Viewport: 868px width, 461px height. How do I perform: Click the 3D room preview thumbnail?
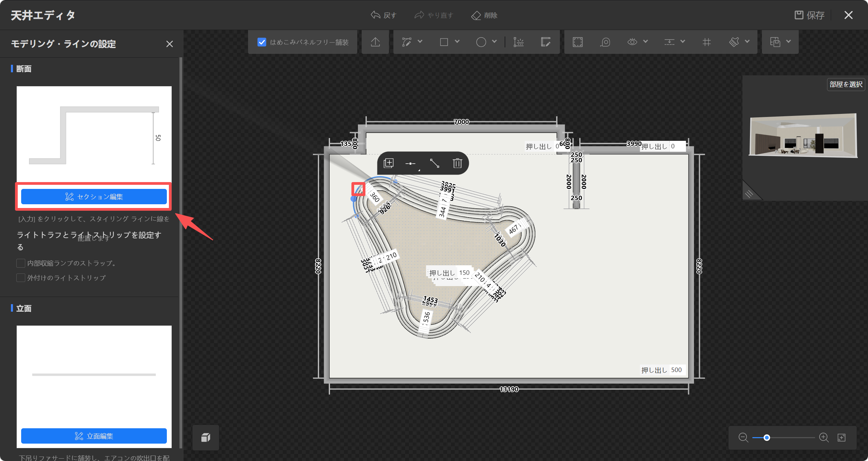803,136
